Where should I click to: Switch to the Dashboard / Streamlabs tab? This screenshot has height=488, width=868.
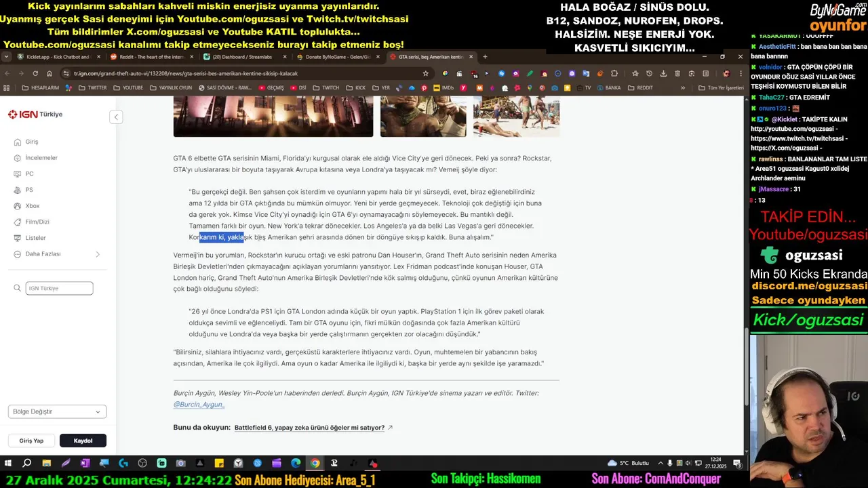[246, 57]
